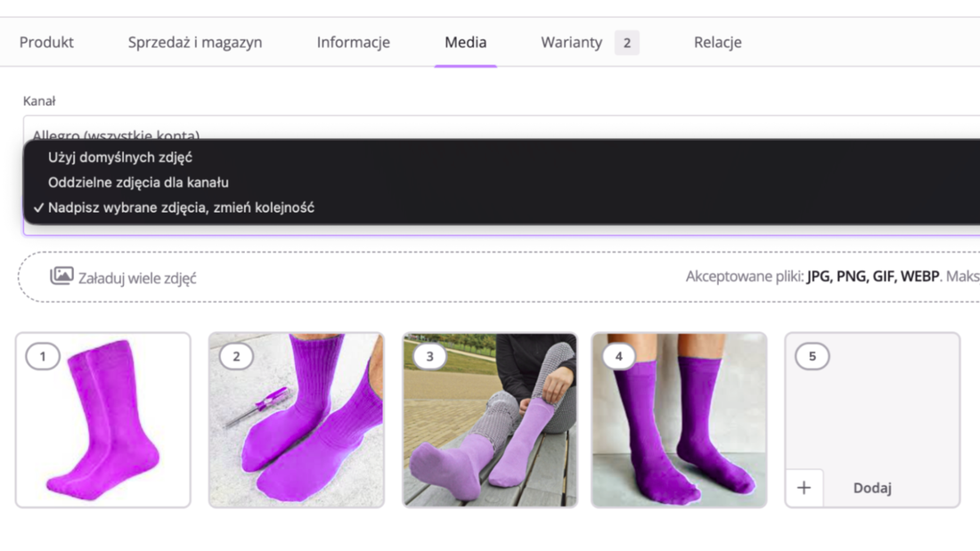Open the Relacje tab
Viewport: 980px width, 551px height.
pos(717,43)
